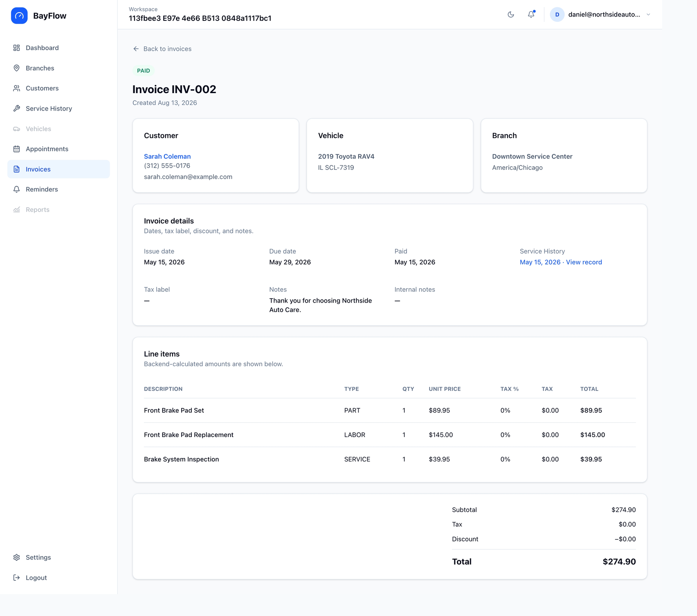
Task: Expand the account menu chevron
Action: click(x=648, y=14)
